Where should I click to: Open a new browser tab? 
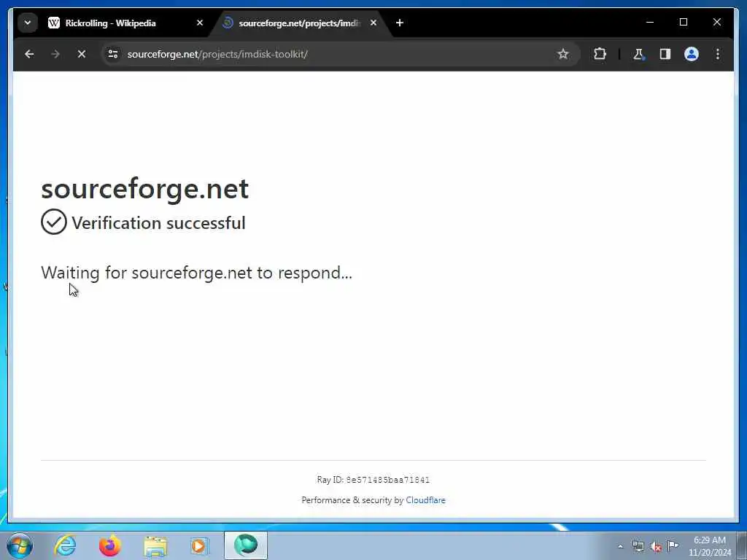[400, 23]
